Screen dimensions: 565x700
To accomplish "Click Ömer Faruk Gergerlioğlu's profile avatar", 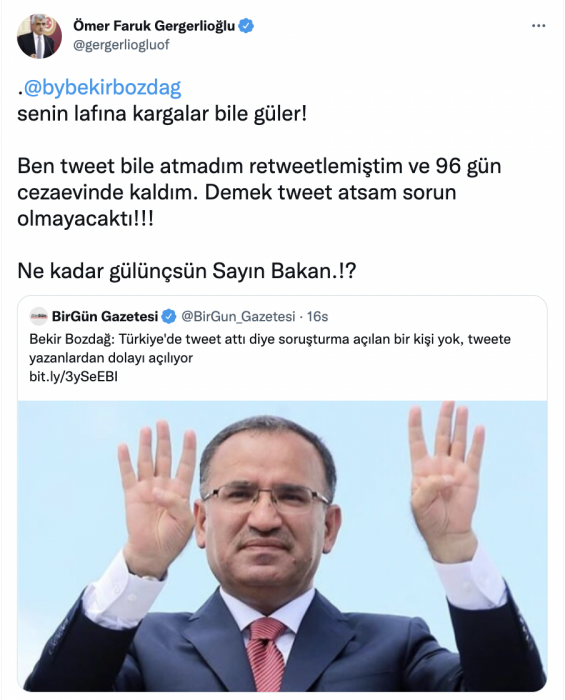I will point(39,36).
